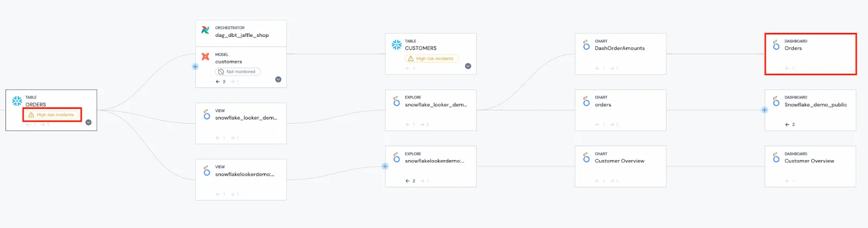868x228 pixels.
Task: Click upstream count 2 on snowflakelookerdemo explore
Action: click(x=411, y=181)
